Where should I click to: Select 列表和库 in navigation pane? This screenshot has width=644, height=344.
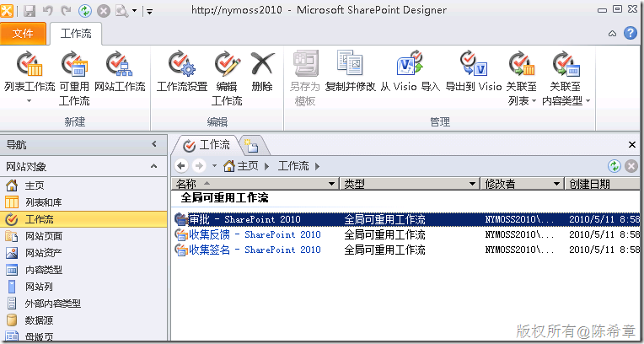tap(83, 202)
